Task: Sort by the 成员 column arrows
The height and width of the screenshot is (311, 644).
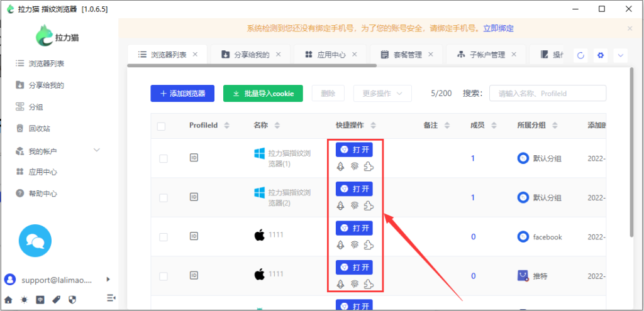Action: coord(494,126)
